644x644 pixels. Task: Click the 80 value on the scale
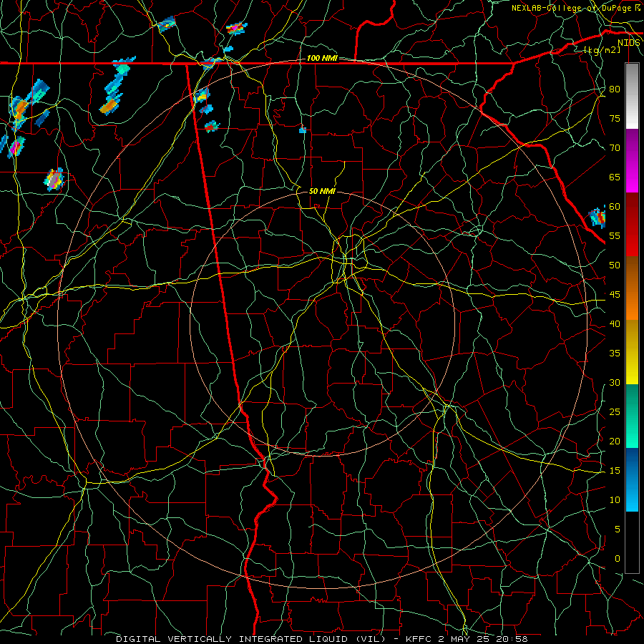615,89
